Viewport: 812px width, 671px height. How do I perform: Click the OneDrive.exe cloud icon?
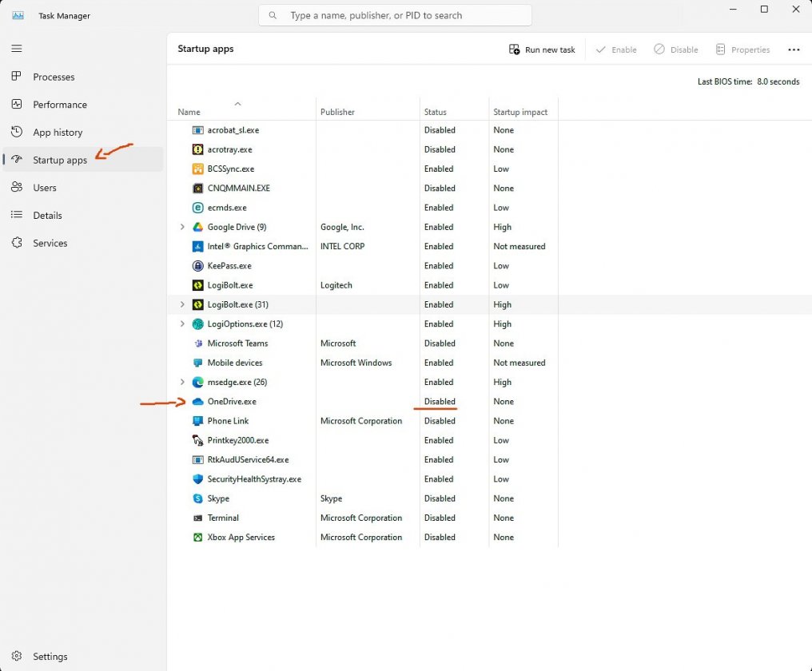198,402
